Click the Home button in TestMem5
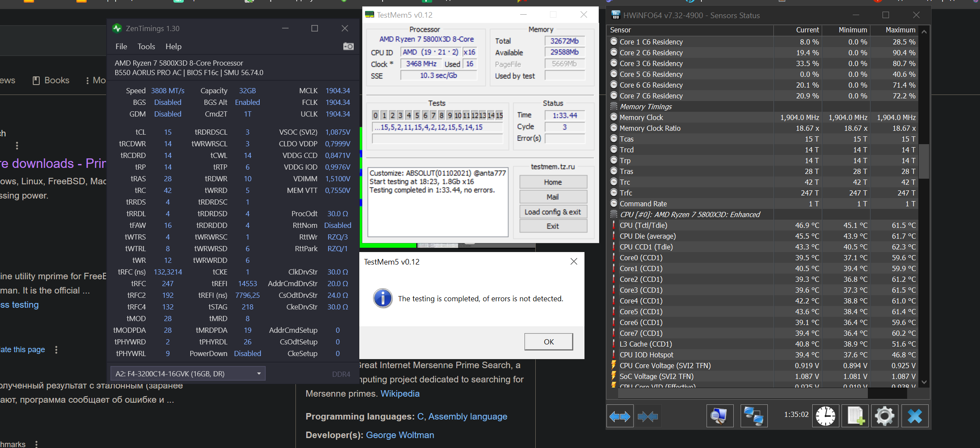 click(x=553, y=182)
